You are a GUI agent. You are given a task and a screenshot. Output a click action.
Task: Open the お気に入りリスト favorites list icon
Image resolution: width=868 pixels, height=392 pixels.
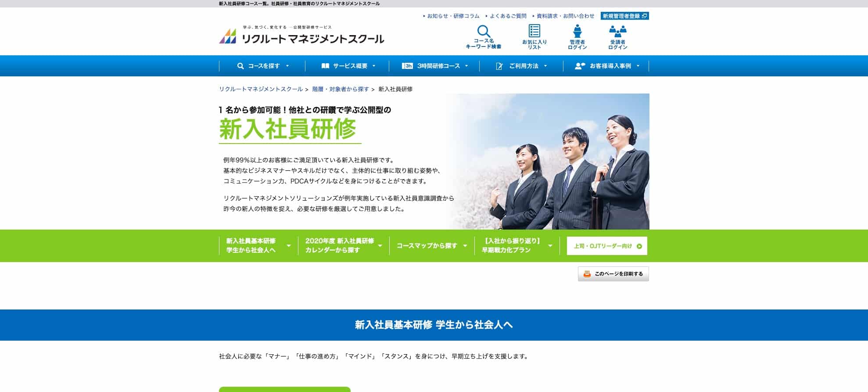(x=534, y=31)
